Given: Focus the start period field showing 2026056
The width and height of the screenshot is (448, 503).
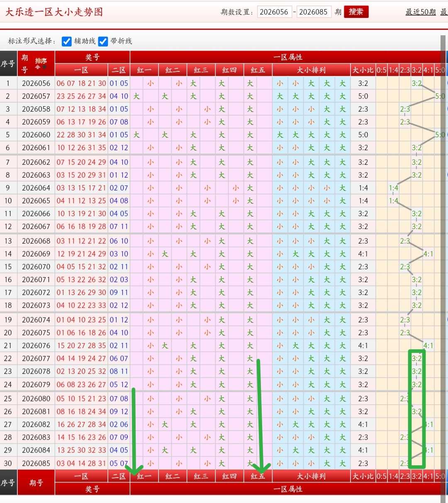Looking at the screenshot, I should [x=275, y=12].
